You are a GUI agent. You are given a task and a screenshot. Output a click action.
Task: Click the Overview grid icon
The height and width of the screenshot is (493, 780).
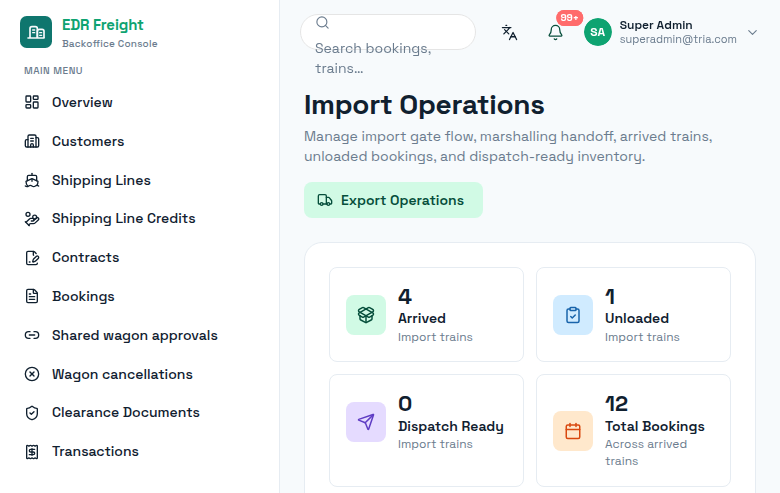[32, 102]
